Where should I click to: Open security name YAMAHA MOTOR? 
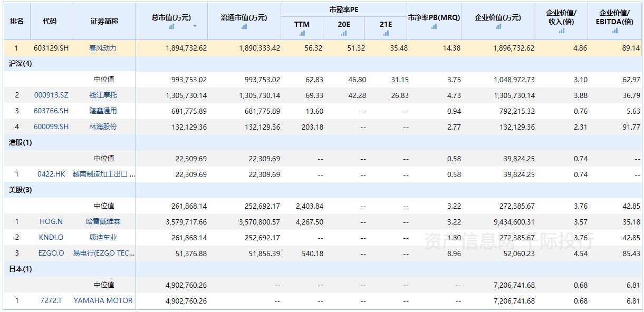[x=103, y=301]
